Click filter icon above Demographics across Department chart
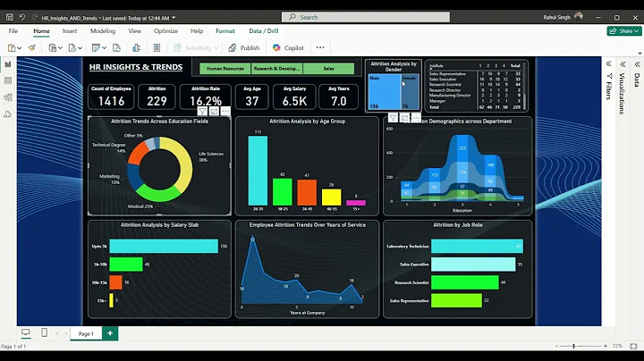Image resolution: width=644 pixels, height=361 pixels. tap(393, 118)
